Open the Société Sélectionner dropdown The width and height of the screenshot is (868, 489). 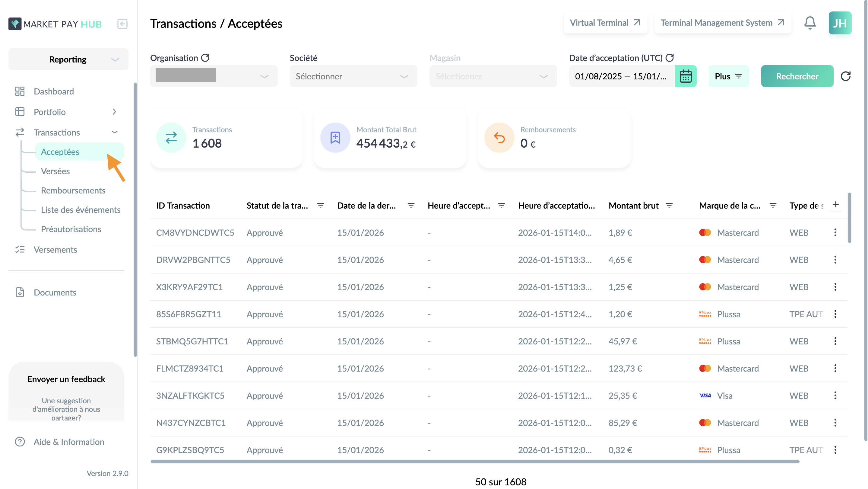pyautogui.click(x=353, y=76)
